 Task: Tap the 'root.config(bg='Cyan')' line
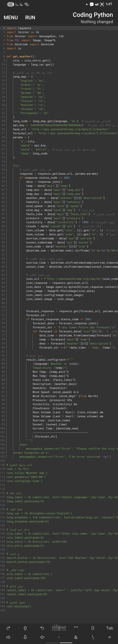point(24,481)
